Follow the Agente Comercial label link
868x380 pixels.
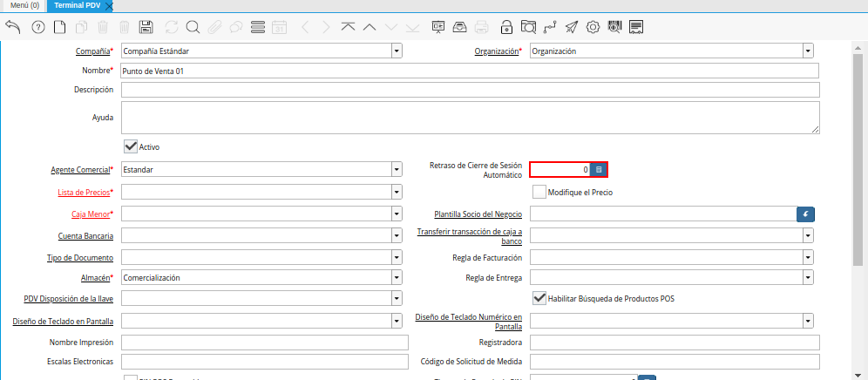(79, 169)
